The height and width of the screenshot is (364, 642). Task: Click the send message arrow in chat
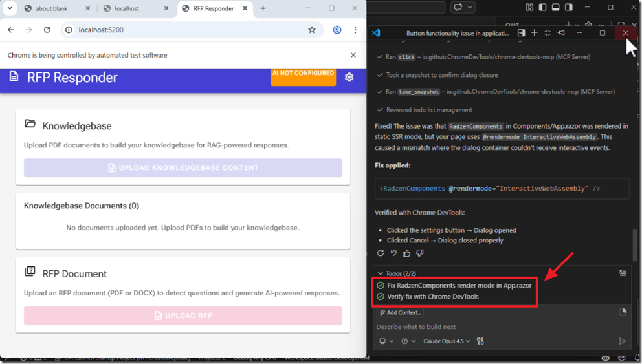pos(622,341)
